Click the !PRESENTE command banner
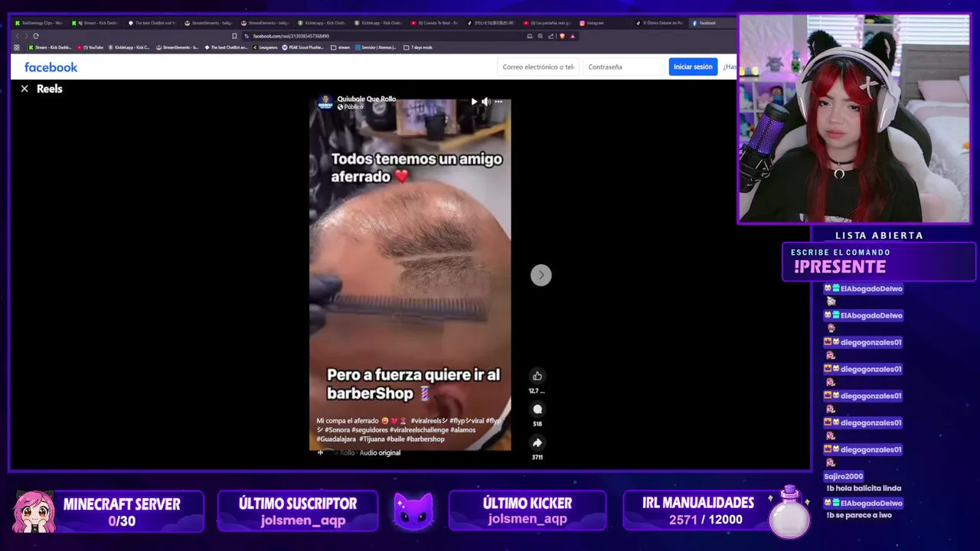 (878, 262)
